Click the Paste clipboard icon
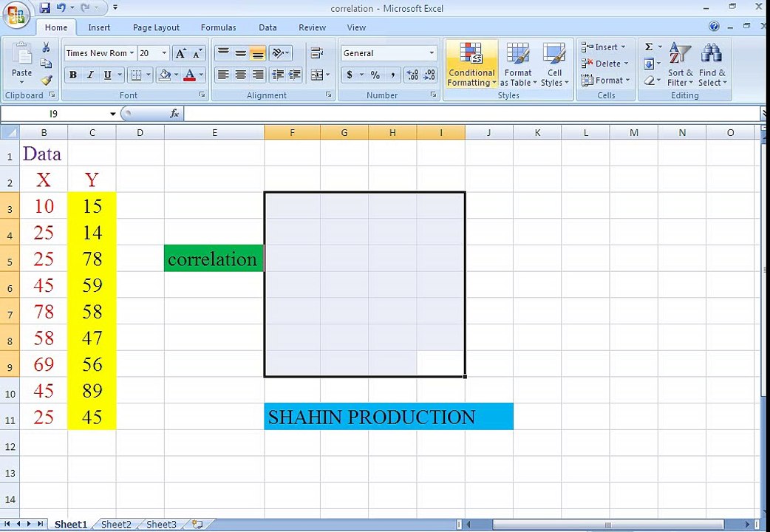Screen dimensions: 770x532 tap(21, 54)
